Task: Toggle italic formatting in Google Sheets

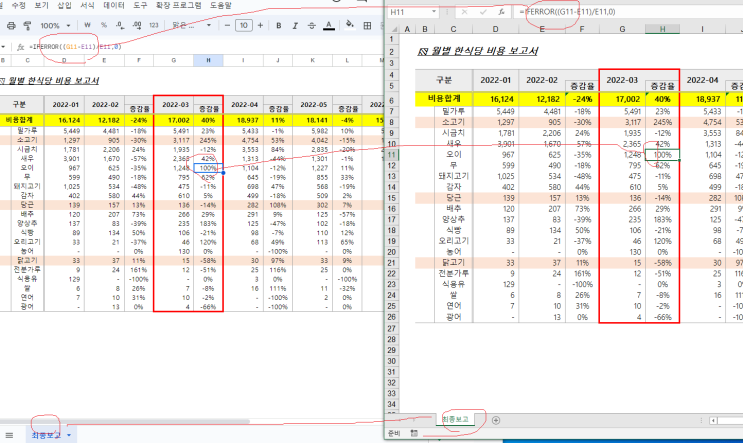Action: pyautogui.click(x=295, y=26)
